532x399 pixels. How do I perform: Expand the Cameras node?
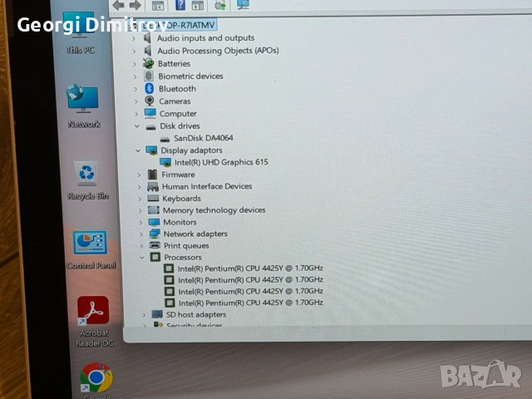[136, 101]
